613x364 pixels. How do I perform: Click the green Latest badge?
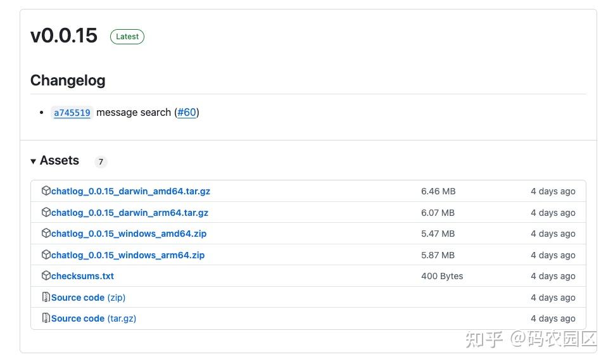pyautogui.click(x=127, y=37)
